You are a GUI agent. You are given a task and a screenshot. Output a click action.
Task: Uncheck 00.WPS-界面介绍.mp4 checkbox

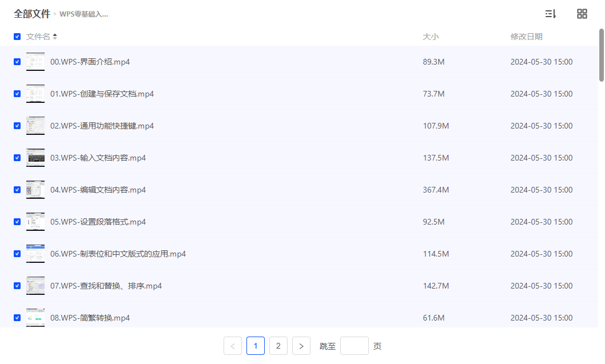[17, 62]
